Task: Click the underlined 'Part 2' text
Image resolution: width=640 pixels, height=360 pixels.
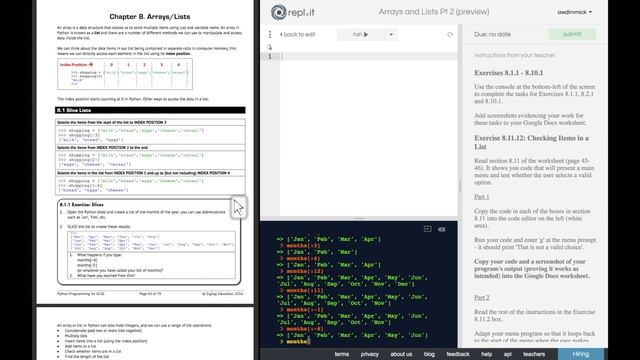Action: pos(482,298)
